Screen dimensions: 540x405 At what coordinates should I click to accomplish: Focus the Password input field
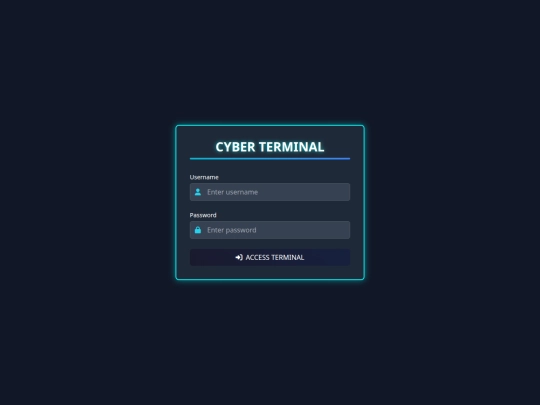coord(270,230)
